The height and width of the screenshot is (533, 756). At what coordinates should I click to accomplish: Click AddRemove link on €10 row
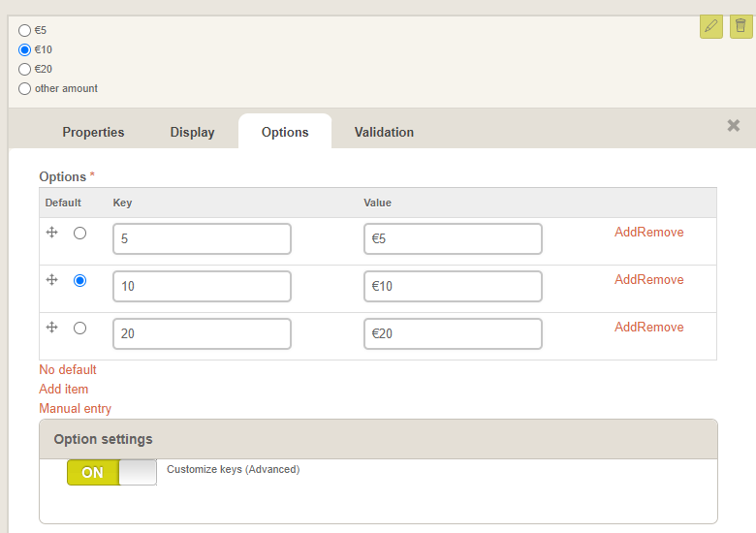649,279
